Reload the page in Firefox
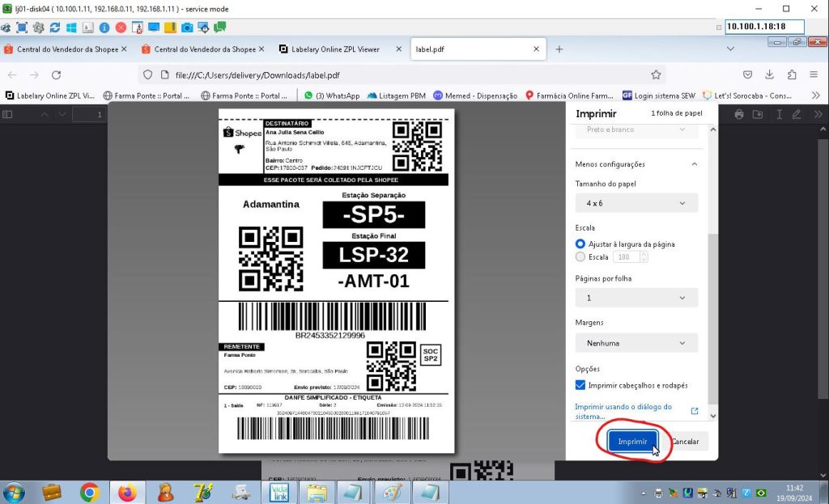 [x=56, y=75]
